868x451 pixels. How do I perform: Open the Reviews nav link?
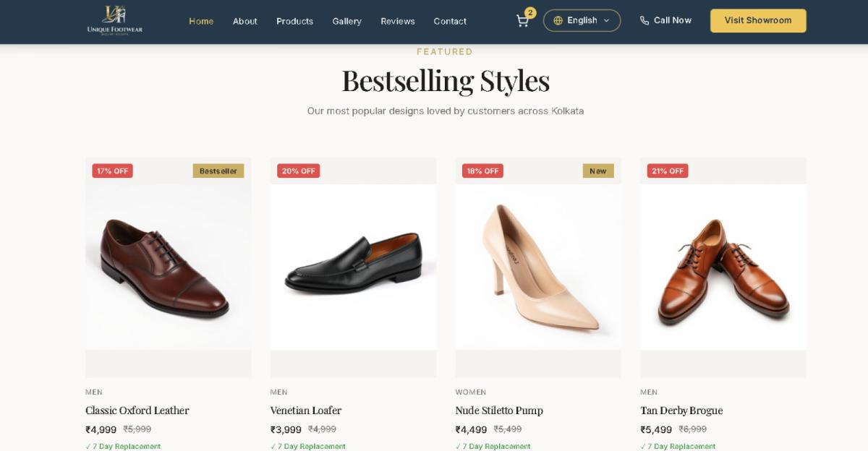(x=398, y=22)
